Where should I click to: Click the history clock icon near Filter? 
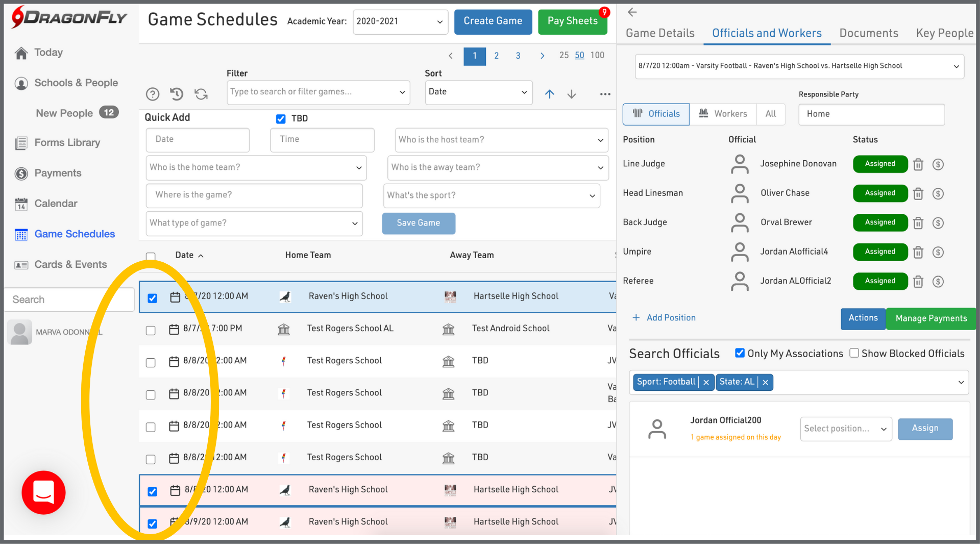point(177,94)
